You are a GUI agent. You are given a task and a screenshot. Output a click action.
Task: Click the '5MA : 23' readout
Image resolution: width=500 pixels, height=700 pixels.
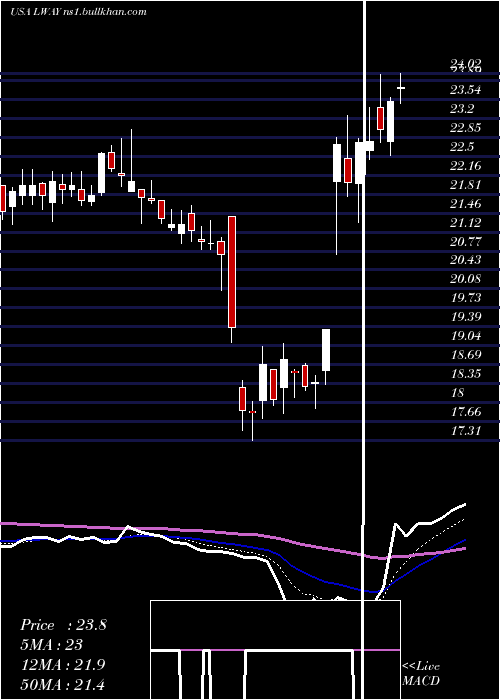coord(52,645)
